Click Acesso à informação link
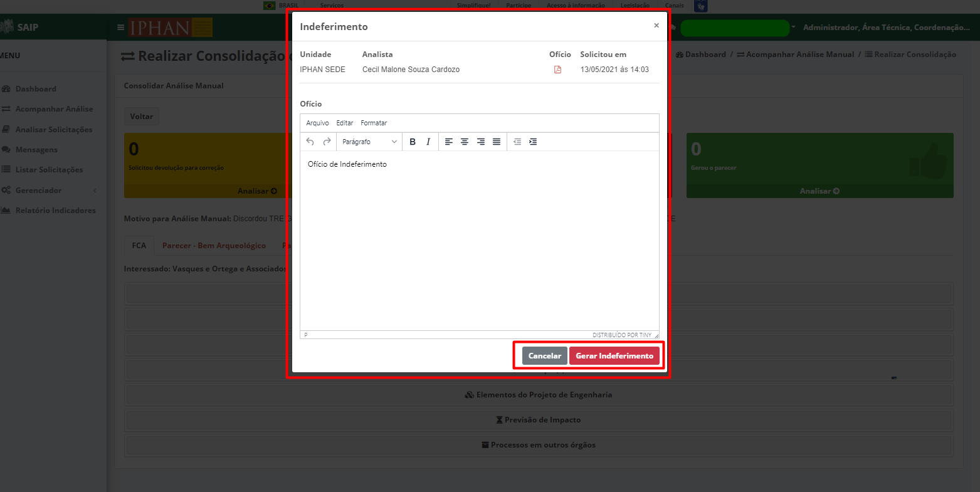The height and width of the screenshot is (492, 980). click(576, 5)
